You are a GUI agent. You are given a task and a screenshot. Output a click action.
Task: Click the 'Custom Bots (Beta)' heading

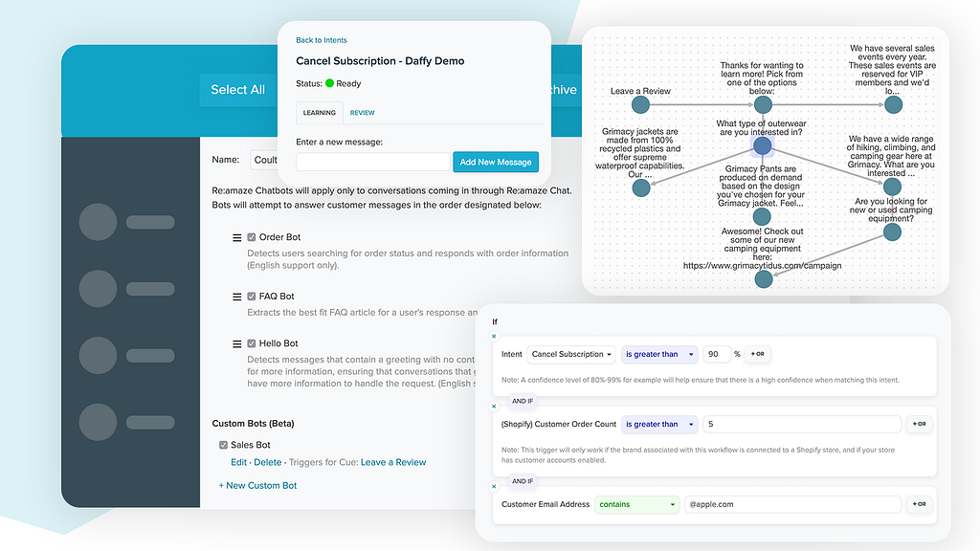tap(253, 424)
